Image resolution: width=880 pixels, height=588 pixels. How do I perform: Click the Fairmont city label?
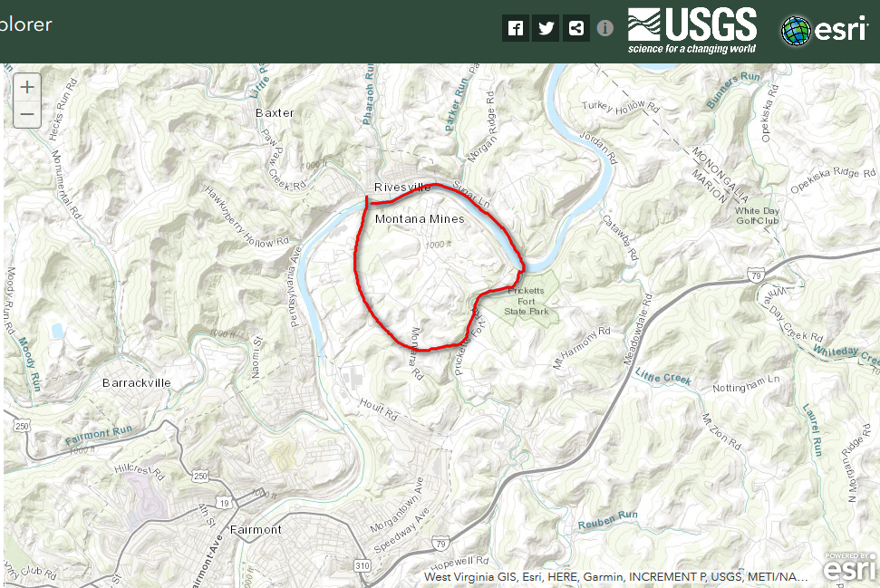(256, 529)
